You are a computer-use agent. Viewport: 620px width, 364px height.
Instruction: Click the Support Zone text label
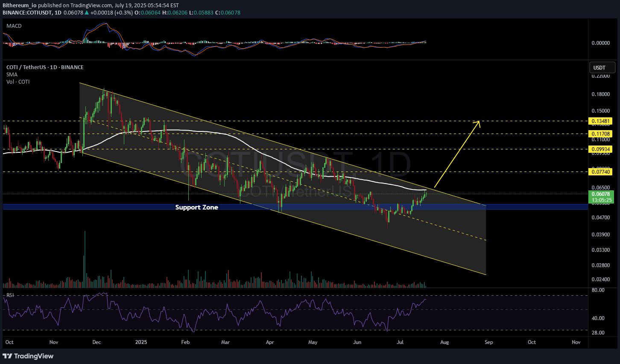tap(196, 207)
